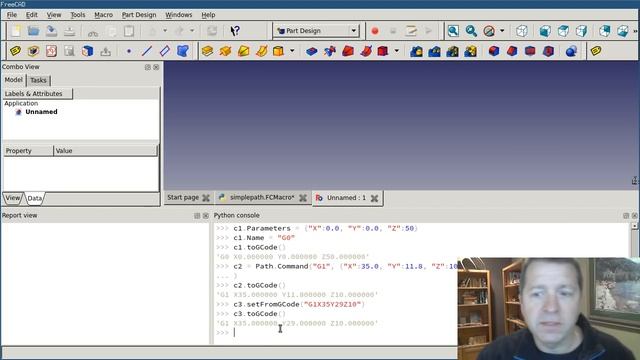
Task: Expand the additive primitive dropdown arrow
Action: tap(292, 51)
